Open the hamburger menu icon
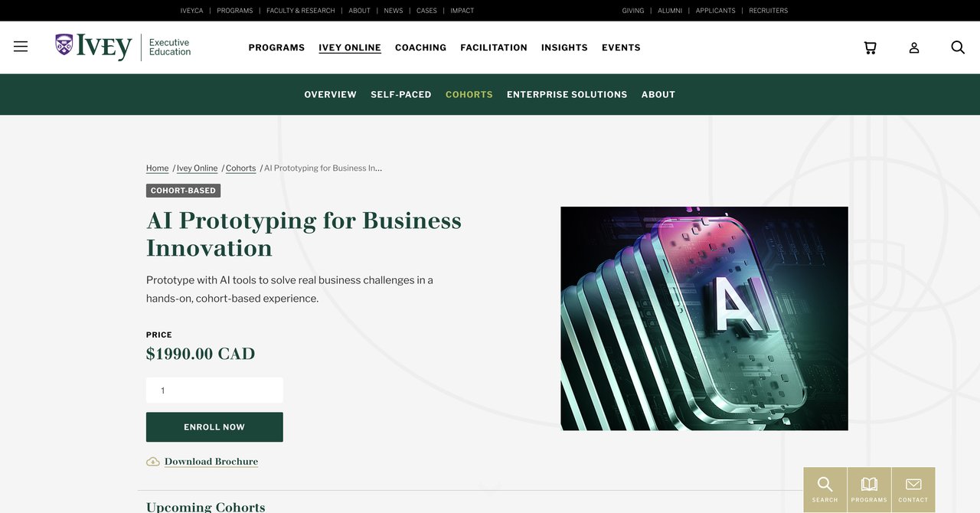 point(21,47)
